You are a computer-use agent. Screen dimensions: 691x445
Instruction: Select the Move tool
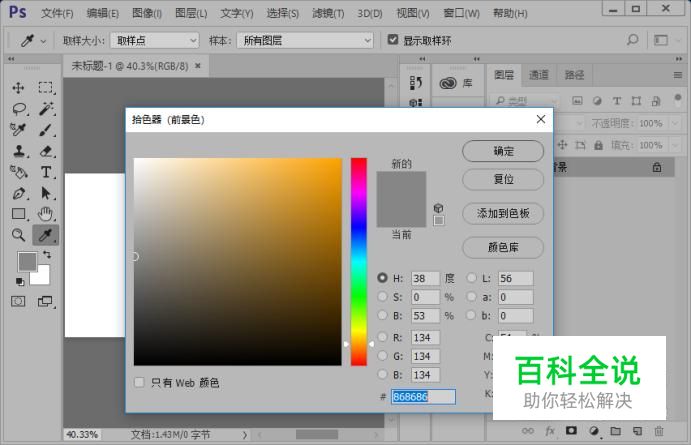pyautogui.click(x=19, y=88)
